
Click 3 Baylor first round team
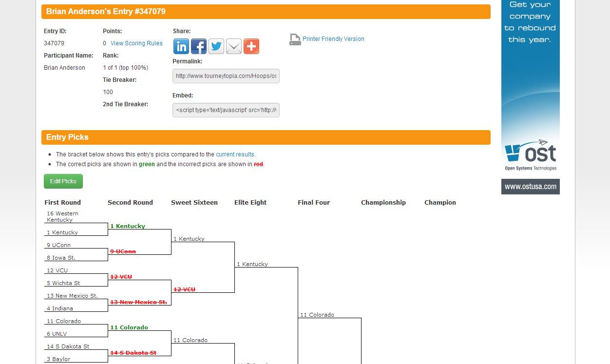point(58,359)
